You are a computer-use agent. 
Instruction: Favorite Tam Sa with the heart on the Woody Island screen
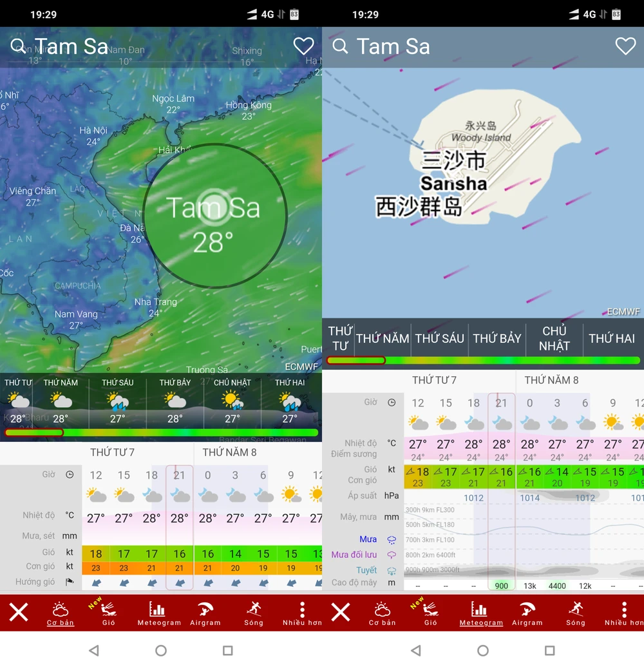tap(625, 46)
